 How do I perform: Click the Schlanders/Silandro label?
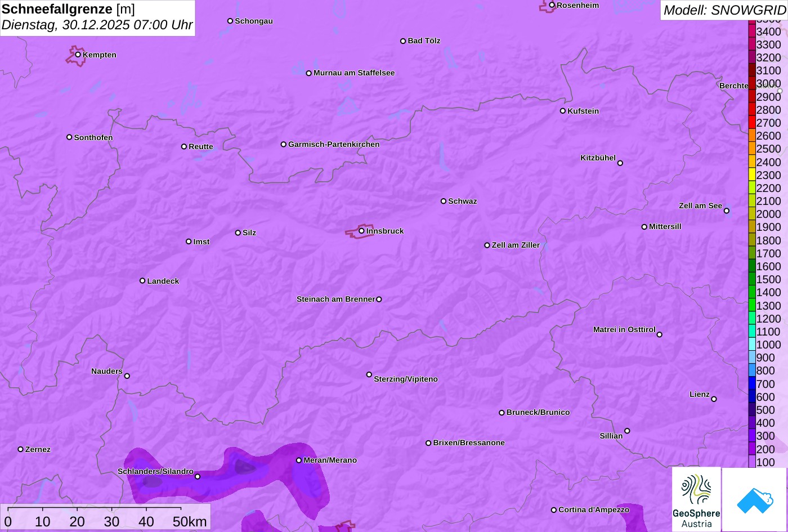[x=155, y=471]
